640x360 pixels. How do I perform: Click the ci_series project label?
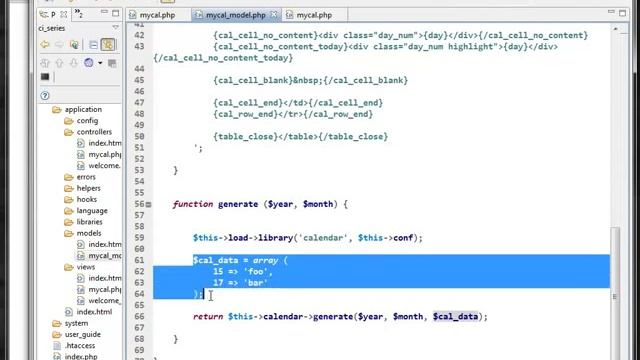pos(51,28)
